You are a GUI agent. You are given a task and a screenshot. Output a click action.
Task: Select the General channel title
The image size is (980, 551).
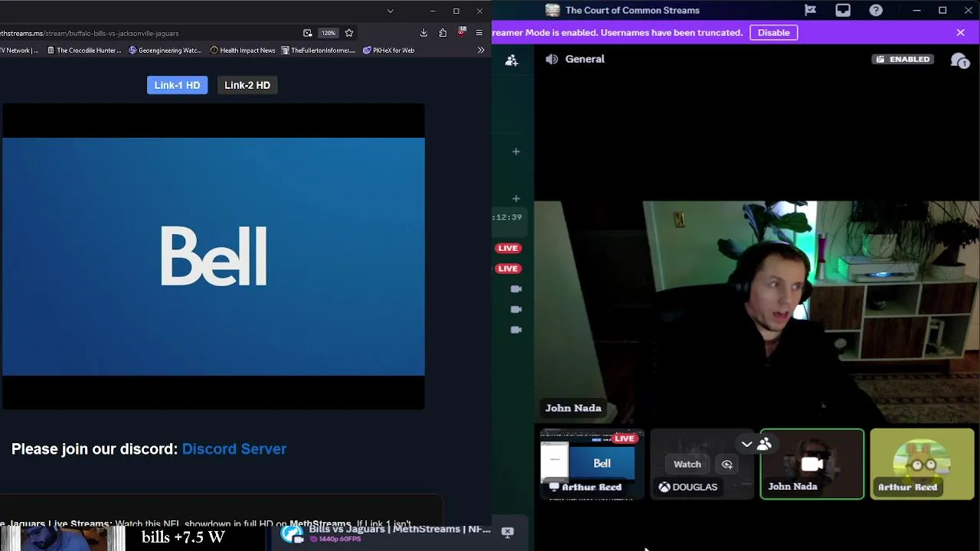tap(585, 59)
